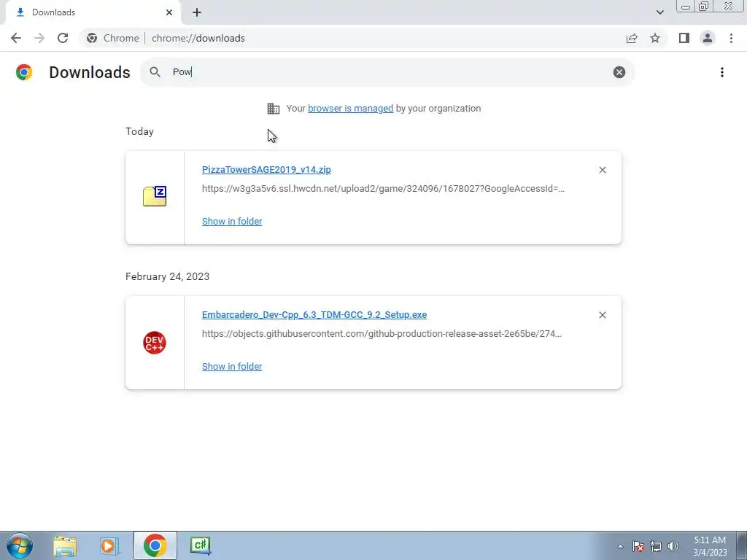Open the C# application on taskbar
Image resolution: width=747 pixels, height=560 pixels.
(x=200, y=545)
